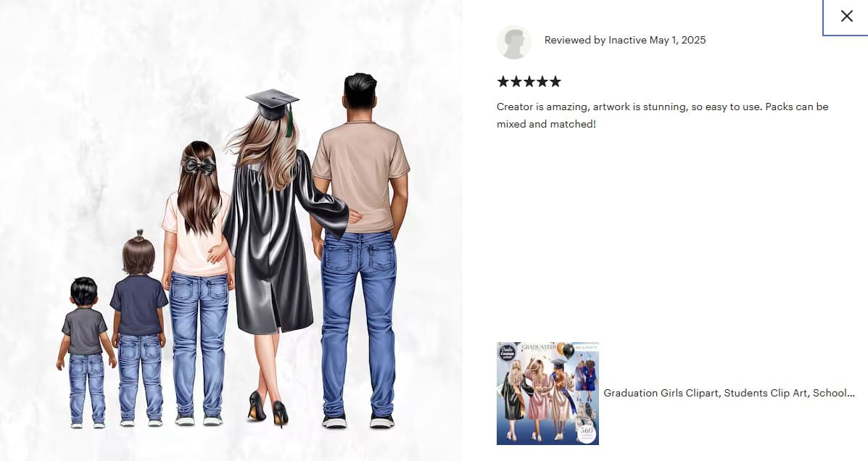This screenshot has width=868, height=461.
Task: Click the girl's black hair bow
Action: (199, 165)
